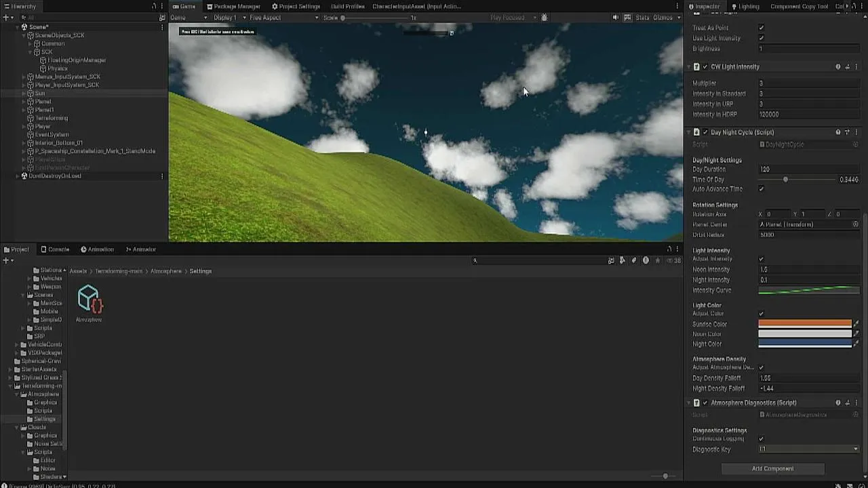Open the Gizmos dropdown arrow
The height and width of the screenshot is (488, 868).
point(679,18)
